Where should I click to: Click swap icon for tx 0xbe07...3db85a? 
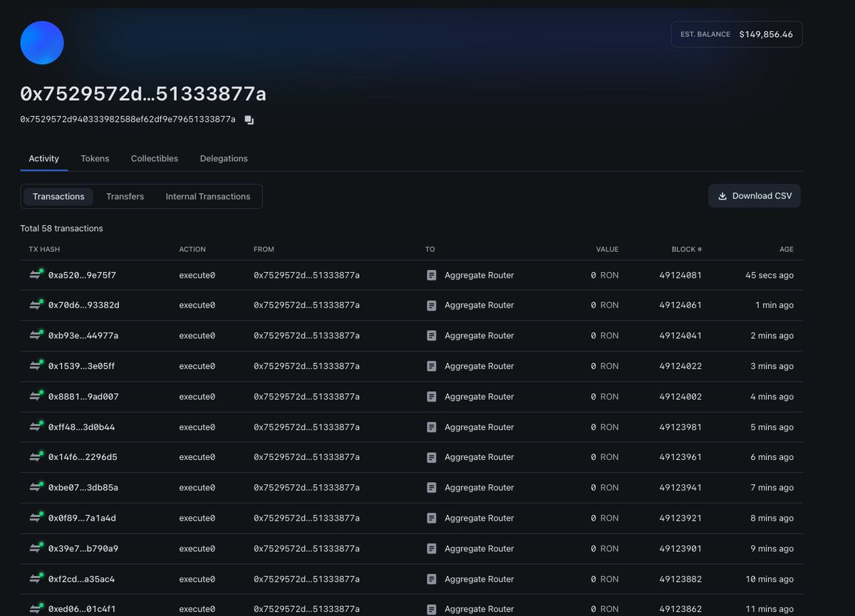(36, 488)
